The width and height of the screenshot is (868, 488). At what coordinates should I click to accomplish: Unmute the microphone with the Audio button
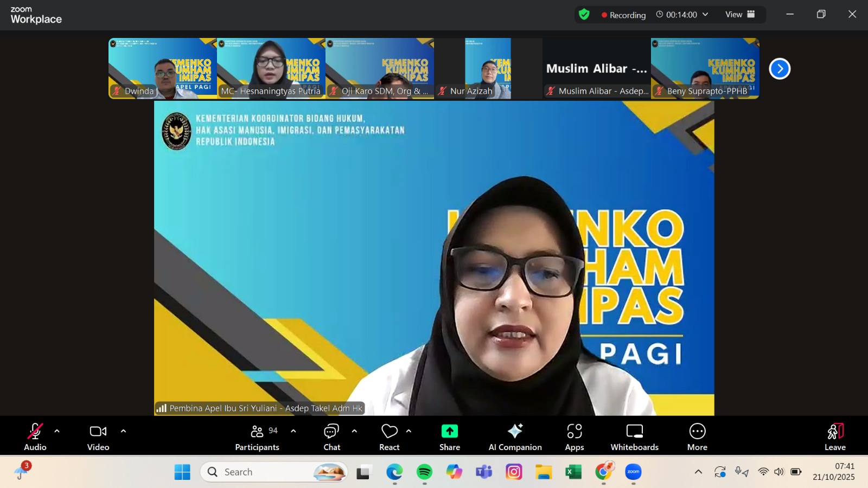click(x=35, y=436)
